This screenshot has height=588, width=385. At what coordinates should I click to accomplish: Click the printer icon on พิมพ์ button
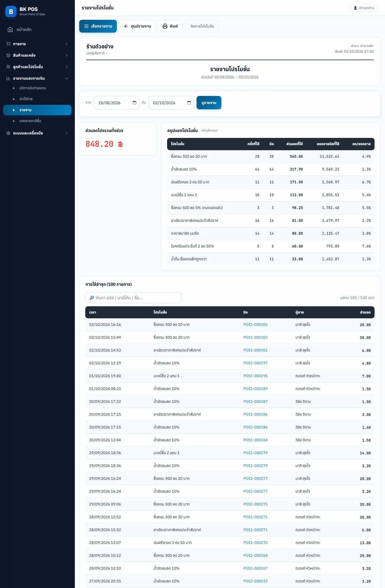165,26
